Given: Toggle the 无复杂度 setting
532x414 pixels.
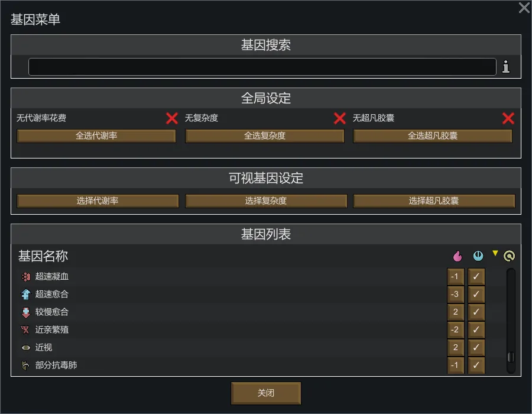Looking at the screenshot, I should [x=340, y=118].
